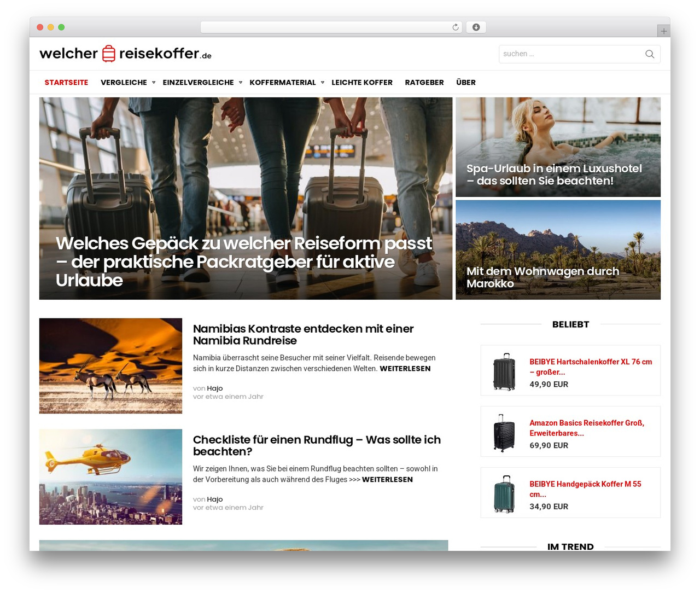This screenshot has height=593, width=700.
Task: Click the green BEIBYE hand luggage image
Action: pos(504,494)
